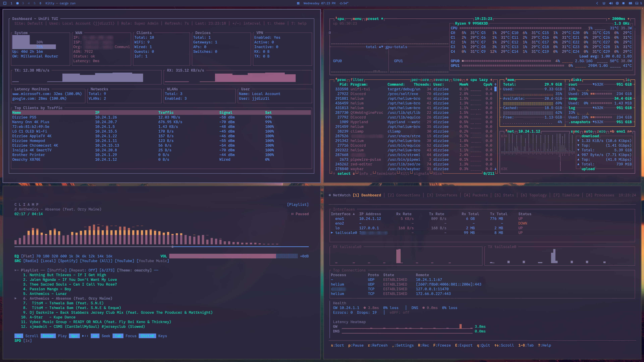
Task: Click the calendar grid icon beside the date
Action: pos(298,3)
